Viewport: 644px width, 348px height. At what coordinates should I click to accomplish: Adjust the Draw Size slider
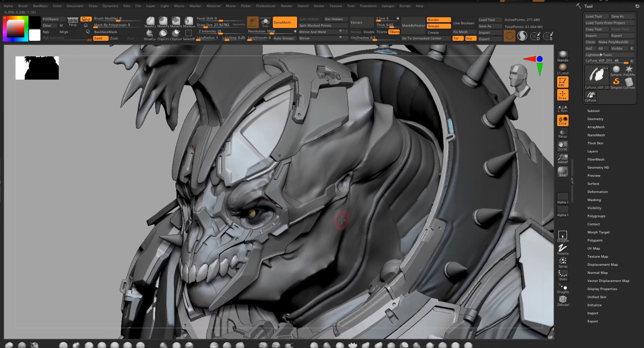pos(221,25)
